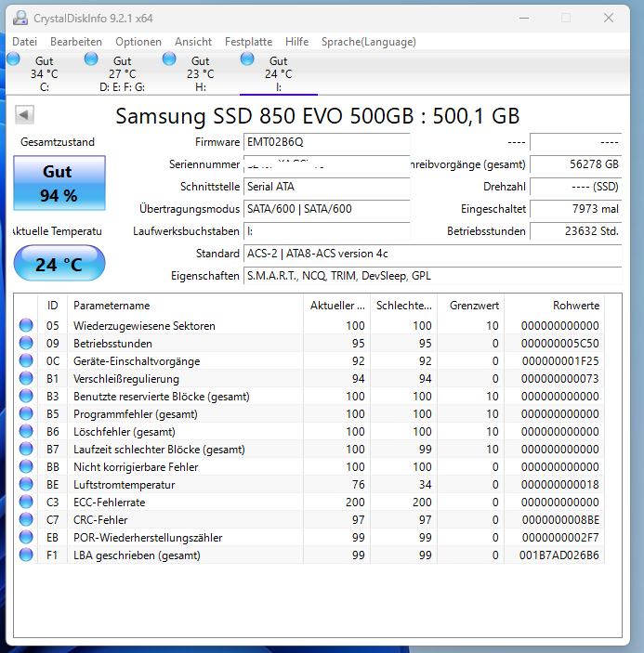The width and height of the screenshot is (644, 653).
Task: Click the Schlechte... column header
Action: 403,306
